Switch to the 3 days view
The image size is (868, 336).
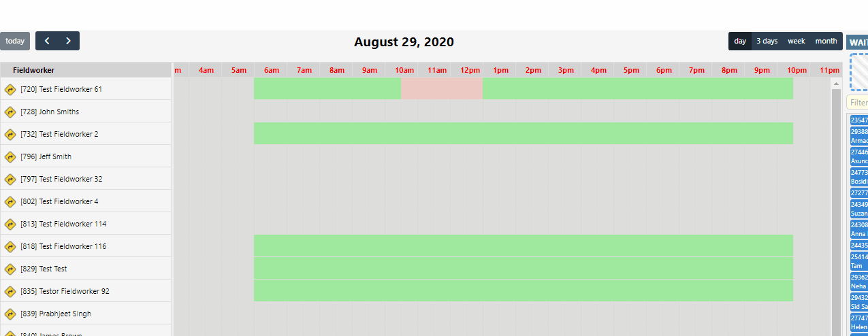click(x=767, y=41)
